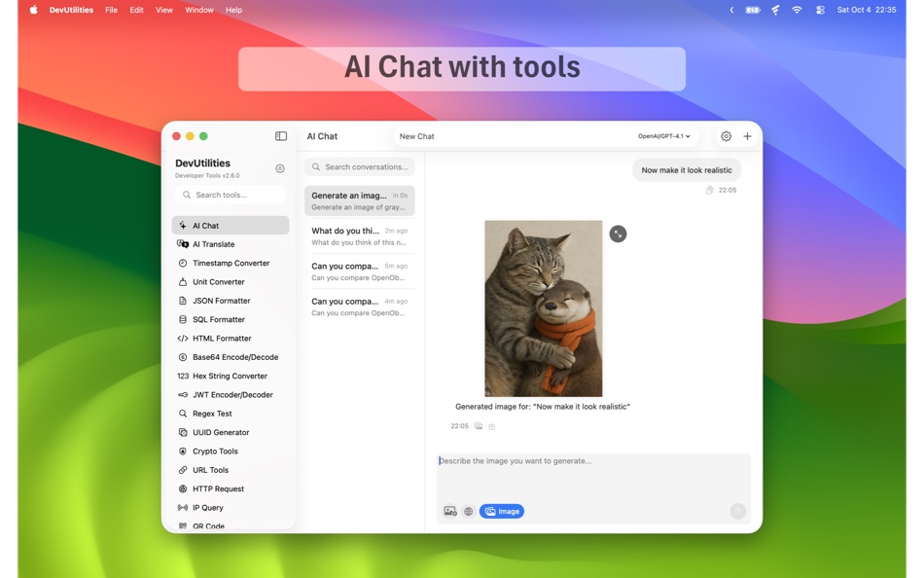
Task: Expand generated image with the fullscreen arrows icon
Action: tap(618, 235)
